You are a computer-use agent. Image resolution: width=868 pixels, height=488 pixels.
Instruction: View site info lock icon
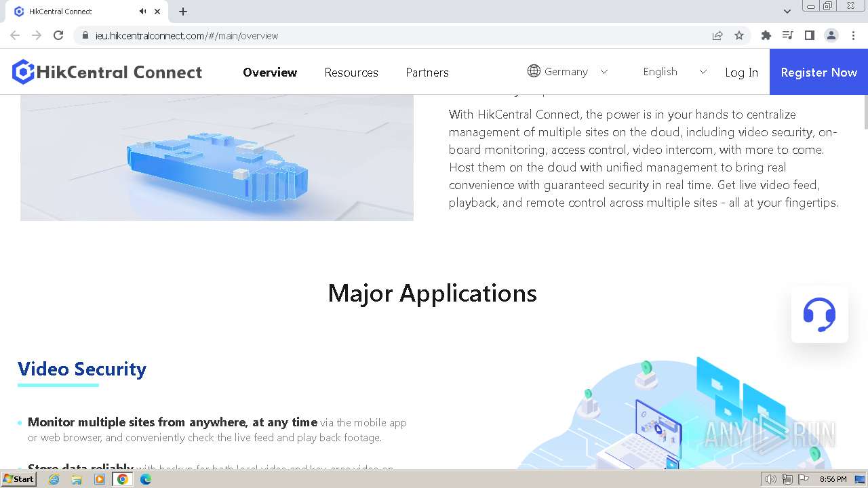coord(85,35)
